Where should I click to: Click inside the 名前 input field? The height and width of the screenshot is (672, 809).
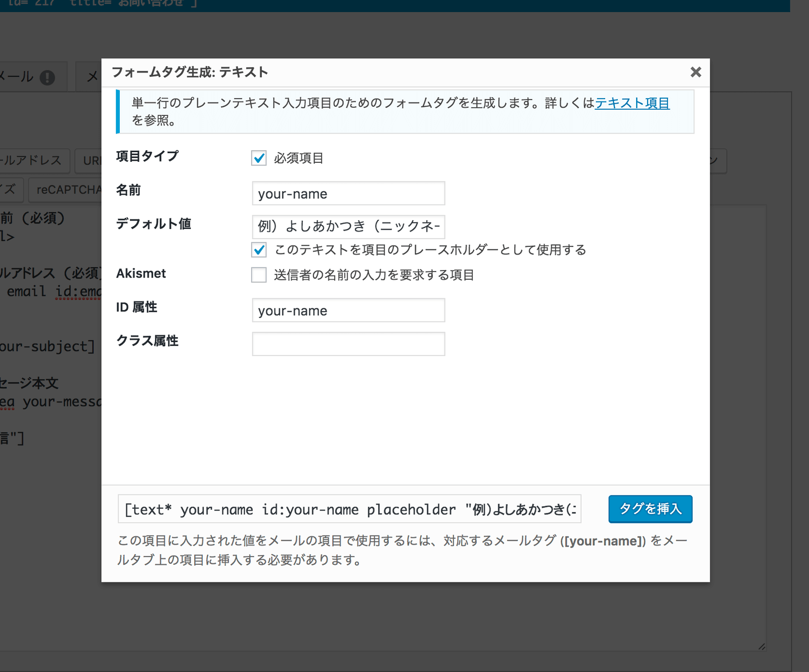(348, 194)
